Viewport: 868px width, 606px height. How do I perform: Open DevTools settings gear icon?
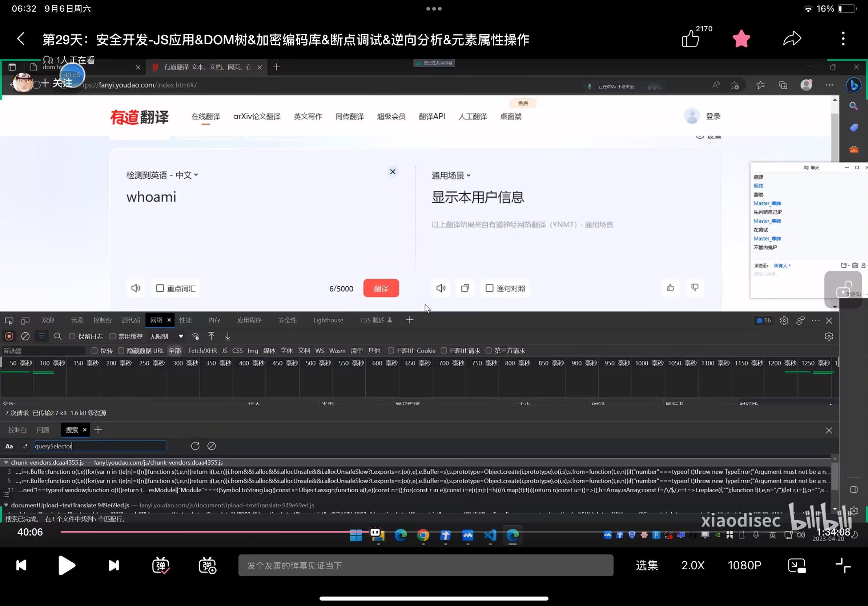tap(784, 321)
